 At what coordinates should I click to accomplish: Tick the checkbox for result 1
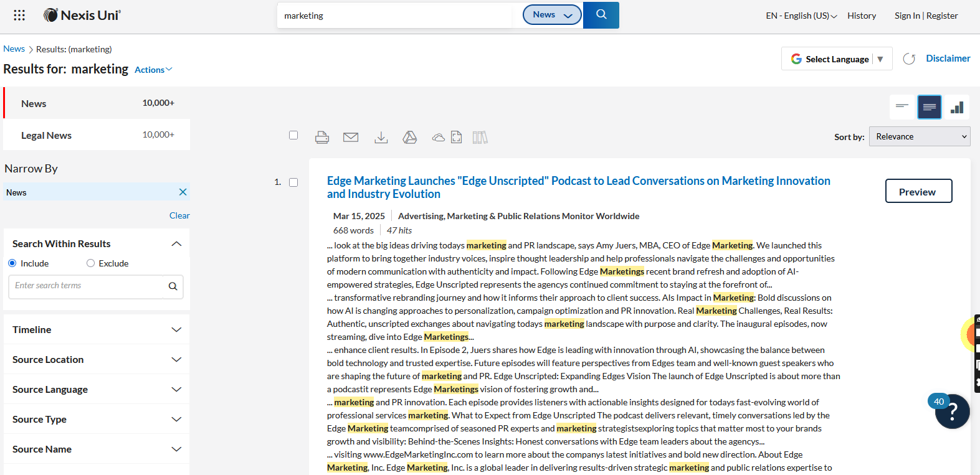tap(293, 182)
